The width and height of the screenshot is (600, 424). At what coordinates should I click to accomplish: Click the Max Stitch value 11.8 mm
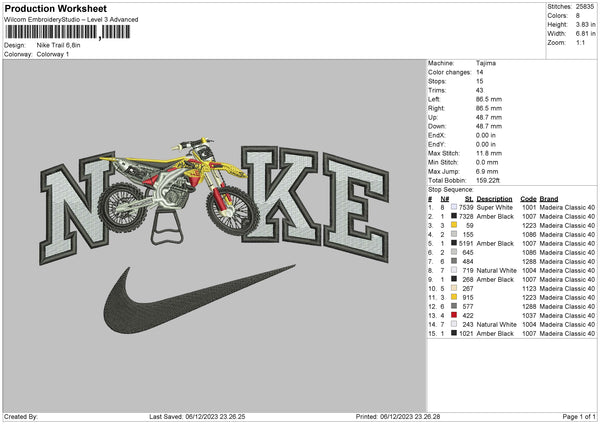tap(489, 153)
